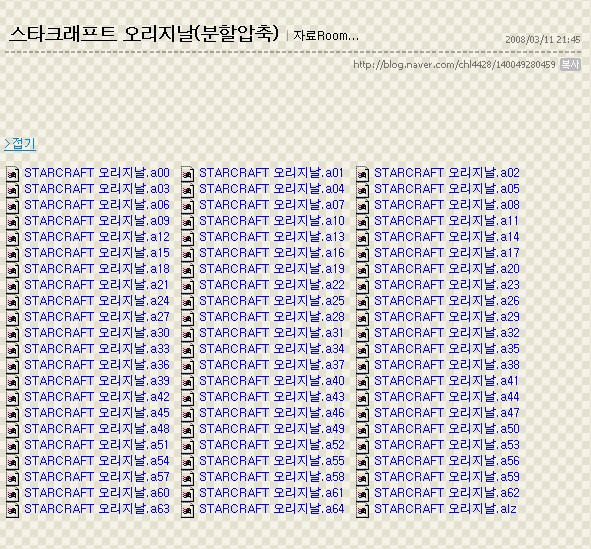Click file icon beside STARCRAFT 오리지날.a58

(x=188, y=478)
